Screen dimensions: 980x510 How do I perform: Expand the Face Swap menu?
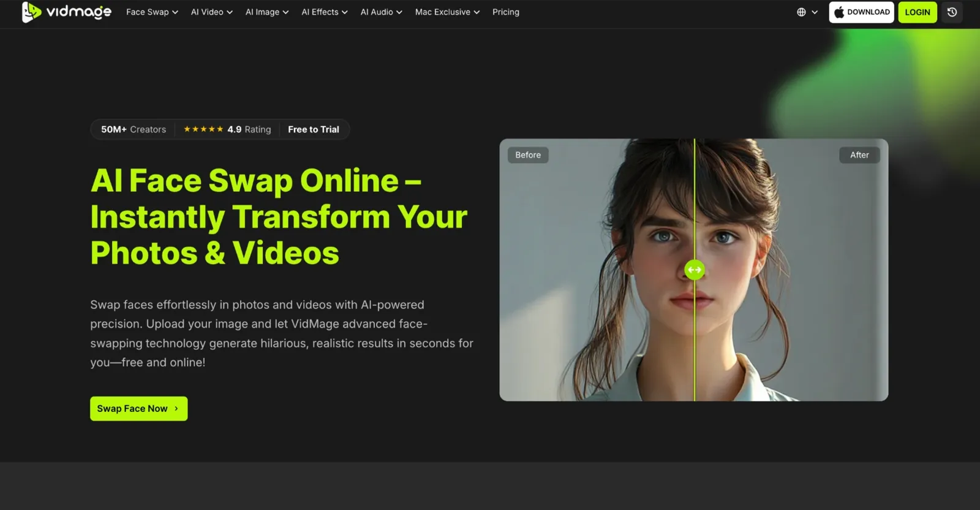[x=152, y=12]
